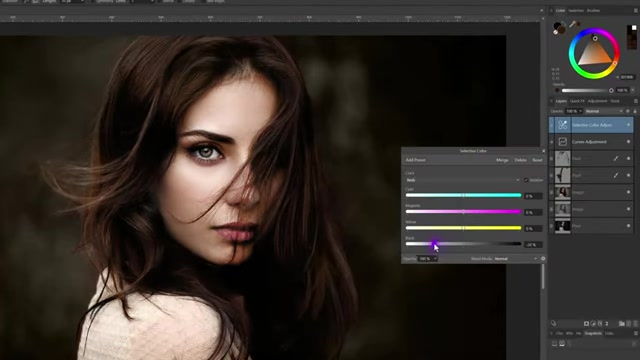Image resolution: width=640 pixels, height=360 pixels.
Task: Click the first snapshot camera icon
Action: [x=554, y=344]
